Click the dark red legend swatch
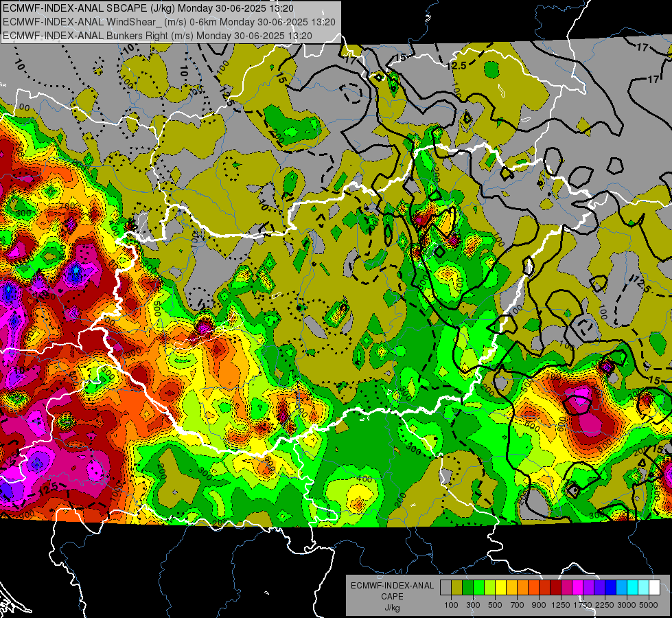The width and height of the screenshot is (672, 618). coord(556,588)
